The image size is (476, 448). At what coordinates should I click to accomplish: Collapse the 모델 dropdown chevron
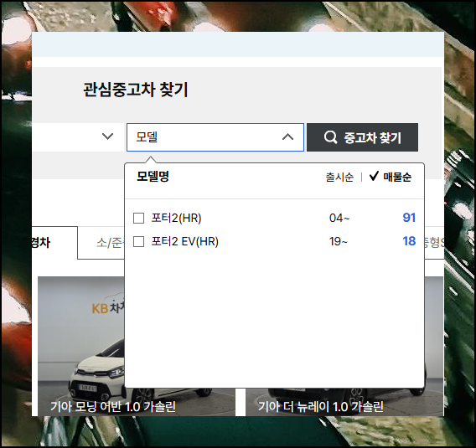(x=287, y=137)
